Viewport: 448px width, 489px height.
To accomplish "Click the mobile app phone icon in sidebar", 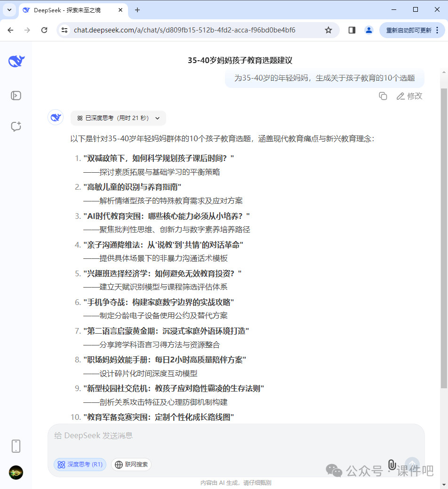I will (x=16, y=446).
